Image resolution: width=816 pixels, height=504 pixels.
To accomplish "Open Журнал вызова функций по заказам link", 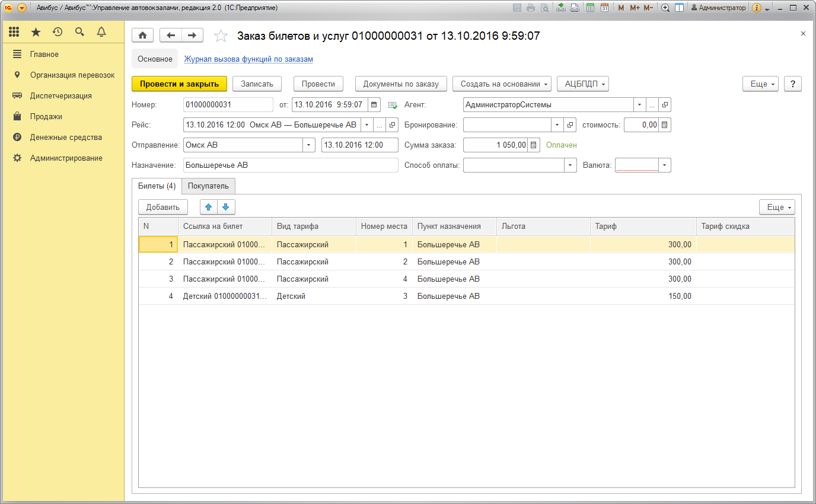I will 248,59.
